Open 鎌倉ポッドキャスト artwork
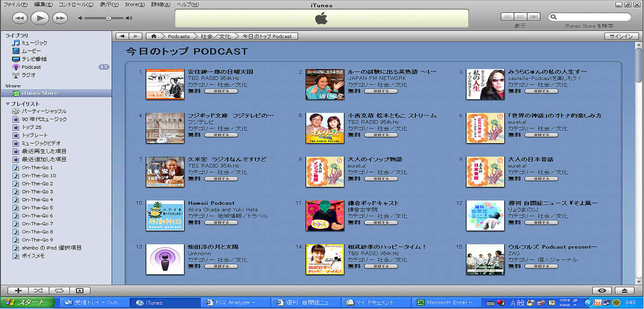 pyautogui.click(x=325, y=215)
